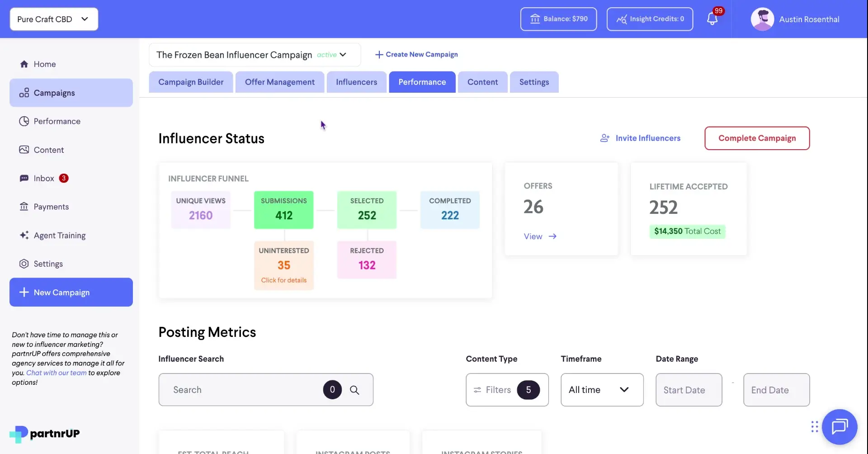Open the chat bubble in bottom corner

(840, 426)
